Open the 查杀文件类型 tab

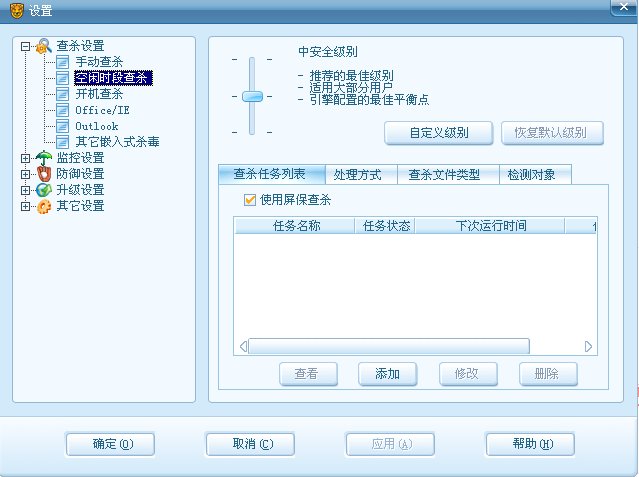point(448,175)
